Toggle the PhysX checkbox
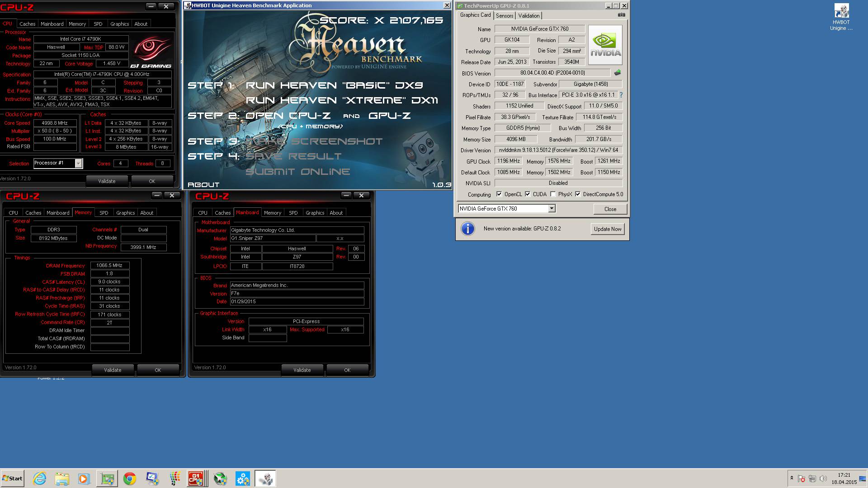 553,194
